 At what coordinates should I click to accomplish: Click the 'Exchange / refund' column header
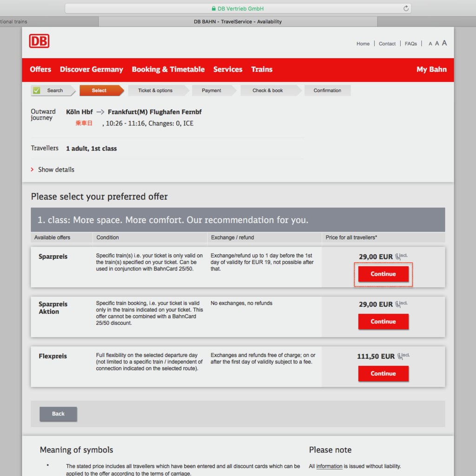click(232, 238)
